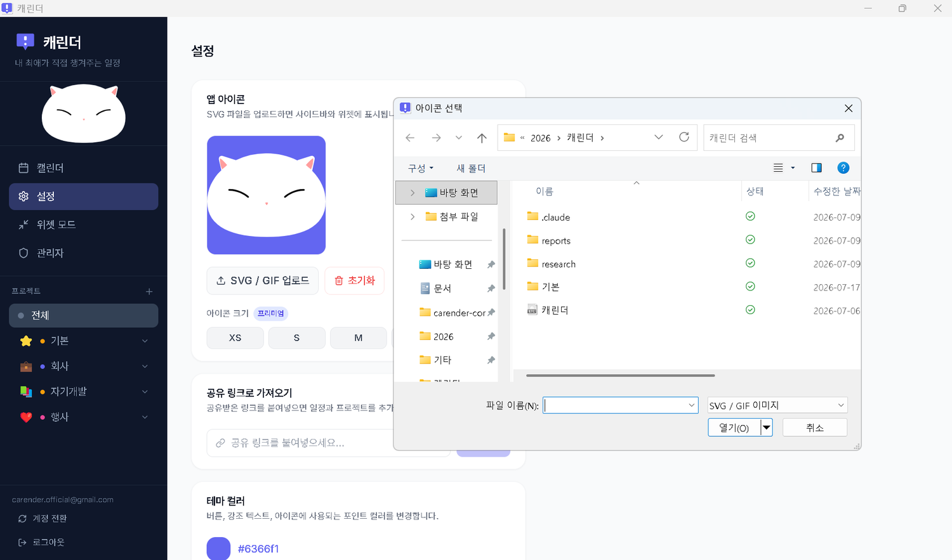Change the view layout icon
Viewport: 952px width, 560px height.
778,168
